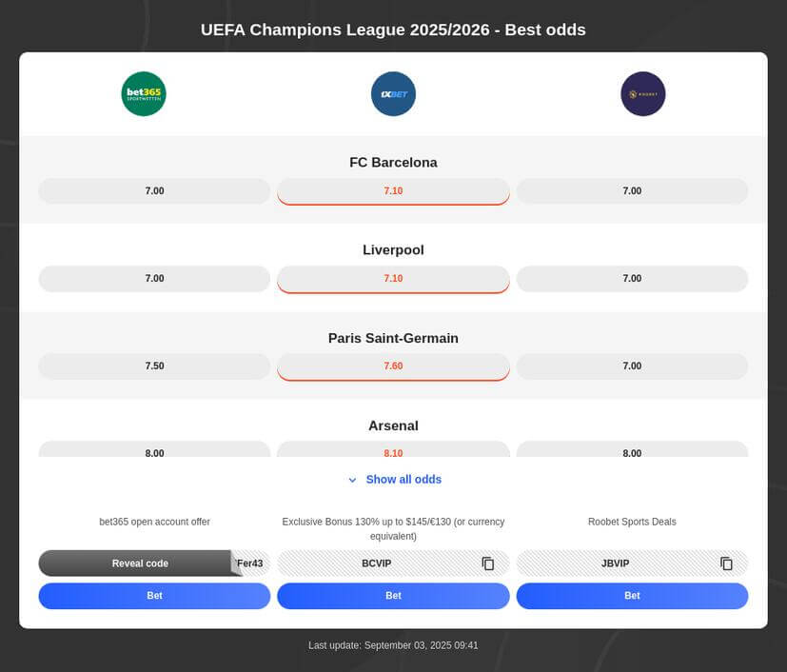Select Liverpool 7.00 odds at bet365

click(154, 279)
